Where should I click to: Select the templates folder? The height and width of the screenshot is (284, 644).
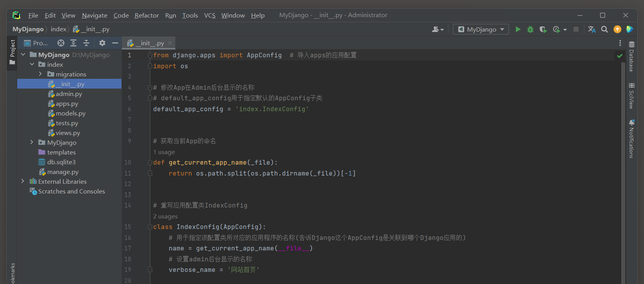[x=61, y=153]
